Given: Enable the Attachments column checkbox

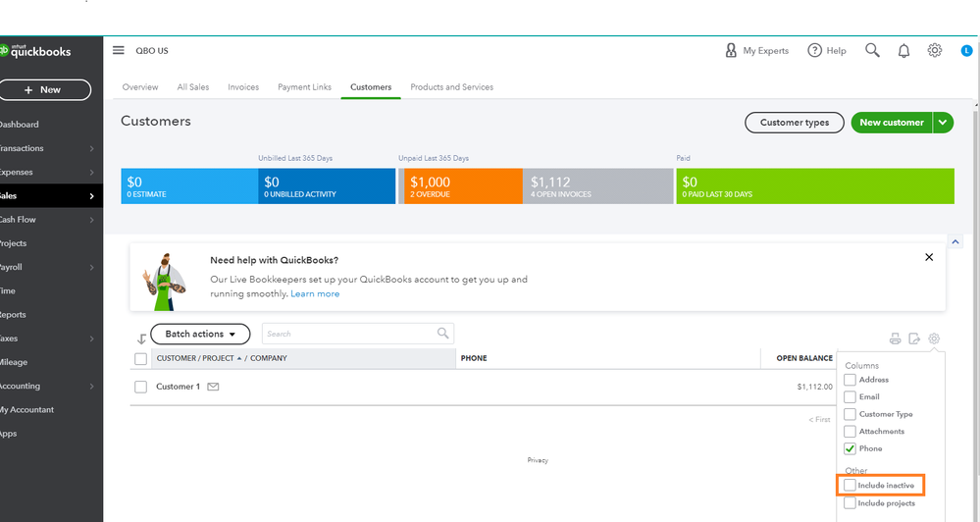Looking at the screenshot, I should pos(850,432).
